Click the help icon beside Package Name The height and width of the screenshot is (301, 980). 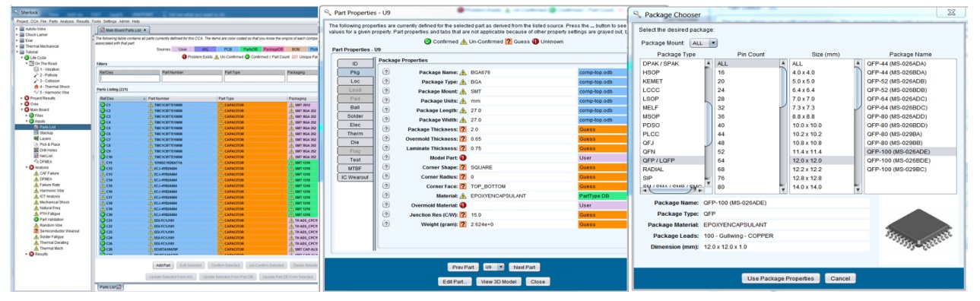tap(385, 71)
